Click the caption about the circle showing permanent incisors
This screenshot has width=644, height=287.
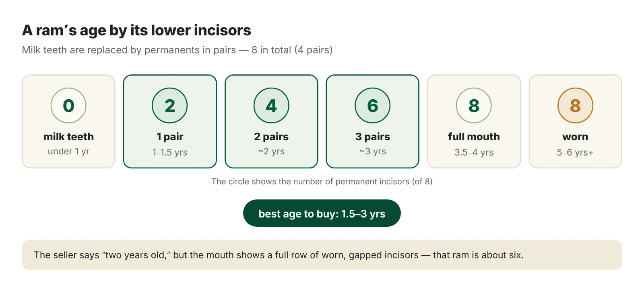click(322, 181)
